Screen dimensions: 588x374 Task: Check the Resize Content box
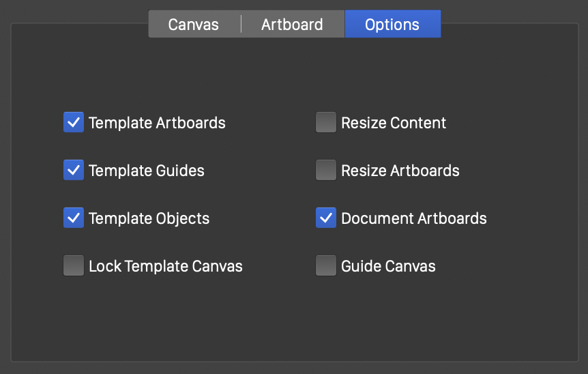[x=326, y=123]
